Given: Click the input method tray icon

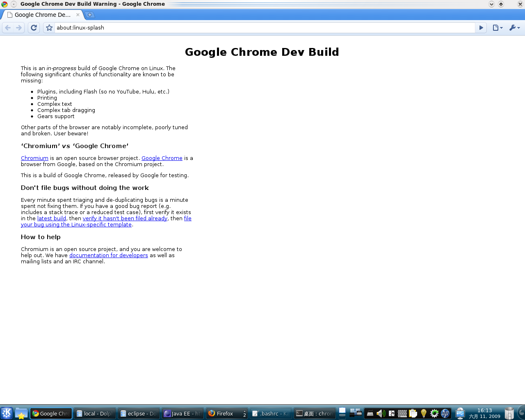Looking at the screenshot, I should [x=392, y=413].
